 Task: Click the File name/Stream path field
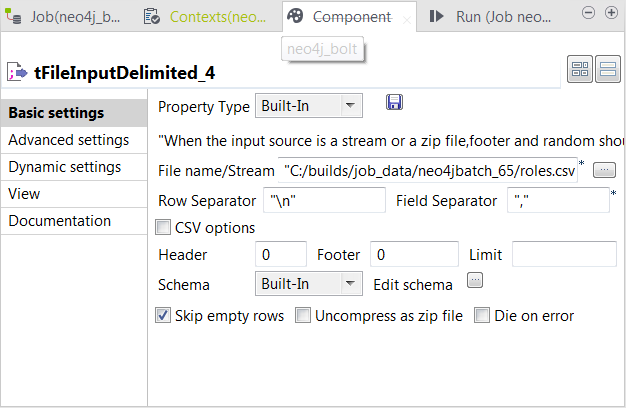tap(431, 171)
